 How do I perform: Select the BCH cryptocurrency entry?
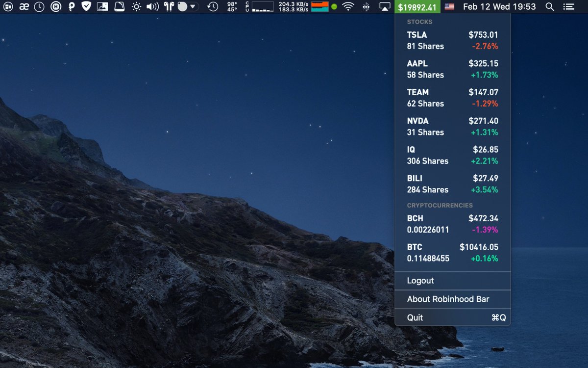[453, 224]
